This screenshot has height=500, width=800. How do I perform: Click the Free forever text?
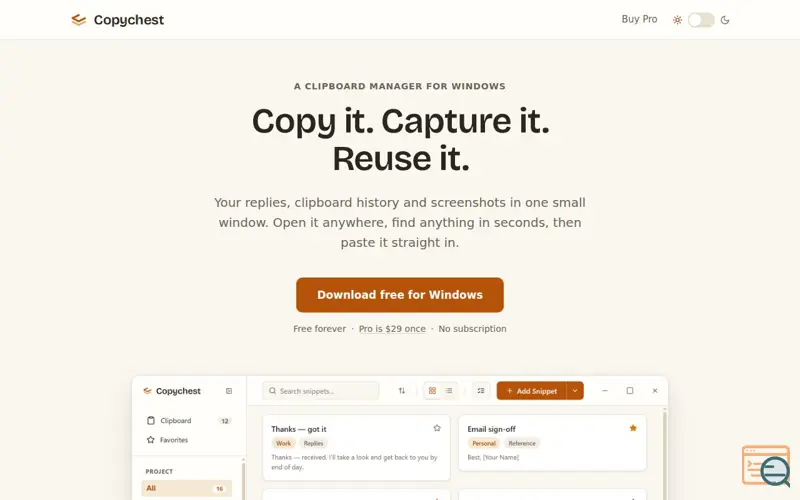(319, 329)
